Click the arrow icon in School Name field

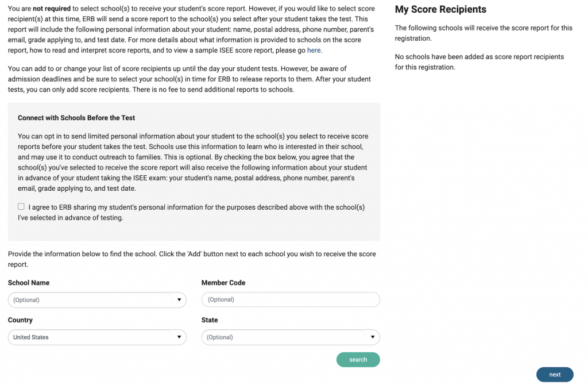click(x=179, y=300)
